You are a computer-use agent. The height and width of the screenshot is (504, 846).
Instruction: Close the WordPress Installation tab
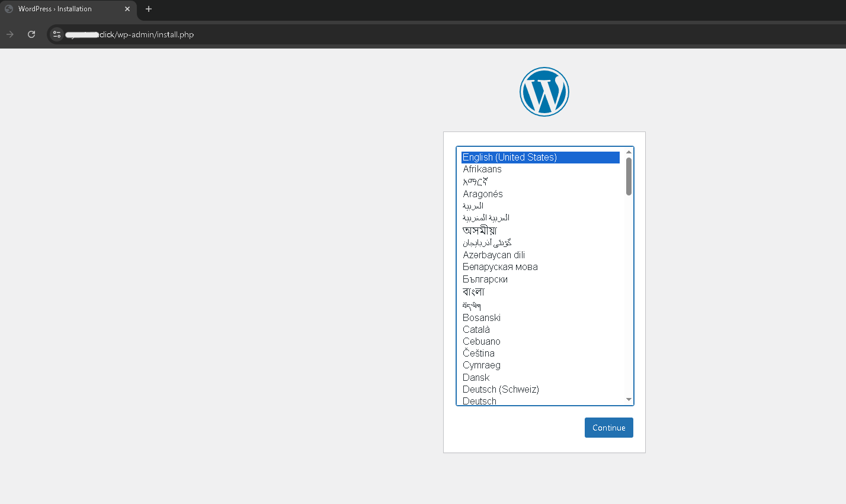(127, 9)
